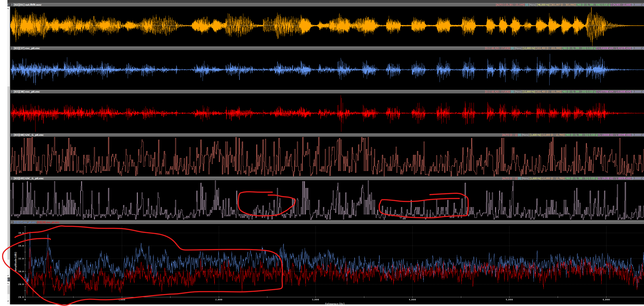Close the out.fltflt.wav track panel
The image size is (644, 306).
point(8,5)
